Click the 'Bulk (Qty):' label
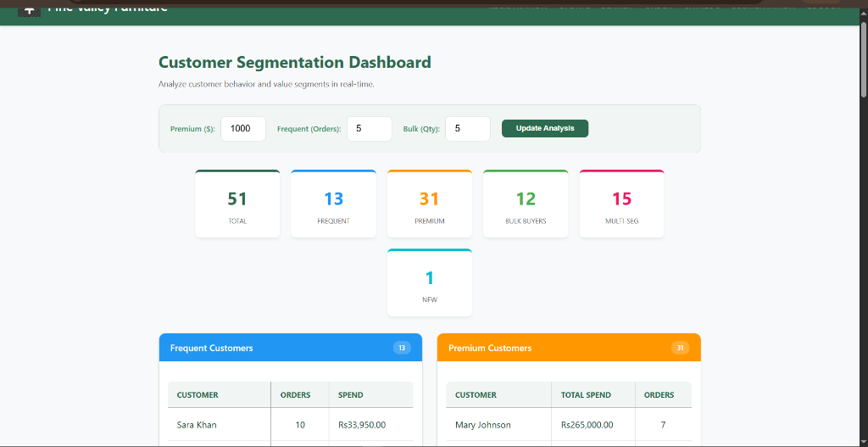The height and width of the screenshot is (447, 868). [x=422, y=129]
